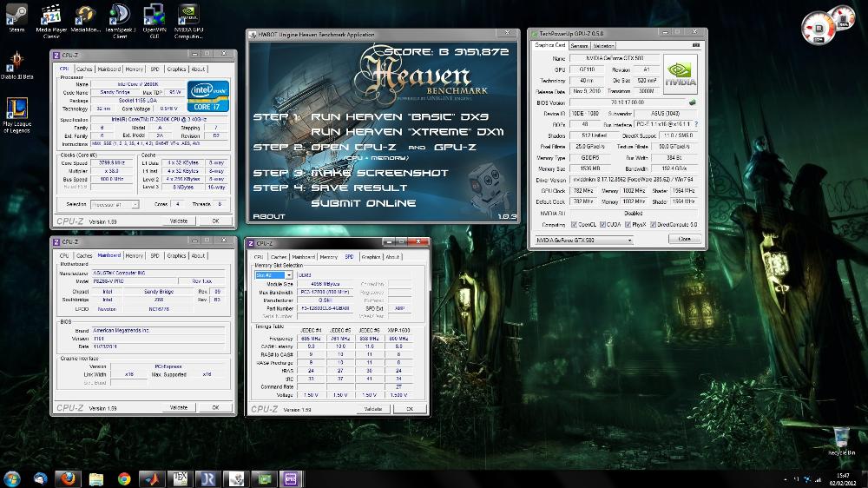Switch to GPU-Z via its taskbar icon
Viewport: 868px width, 488px height.
point(264,478)
